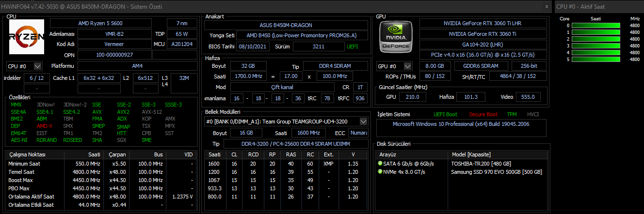
Task: Click the Windows 10 Professional build text
Action: (461, 124)
